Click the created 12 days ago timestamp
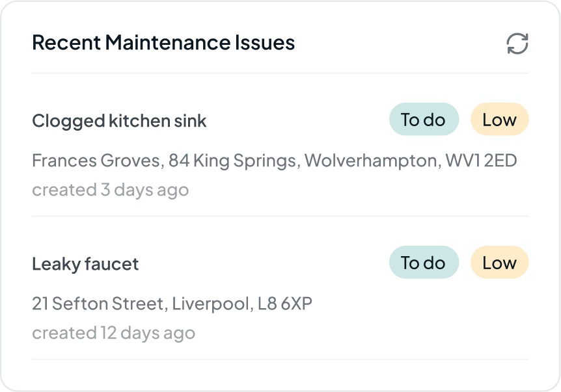The width and height of the screenshot is (561, 392). [x=114, y=333]
